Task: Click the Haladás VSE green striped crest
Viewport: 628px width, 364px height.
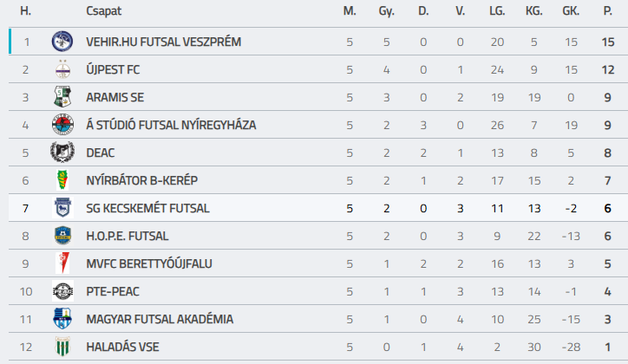Action: [62, 347]
